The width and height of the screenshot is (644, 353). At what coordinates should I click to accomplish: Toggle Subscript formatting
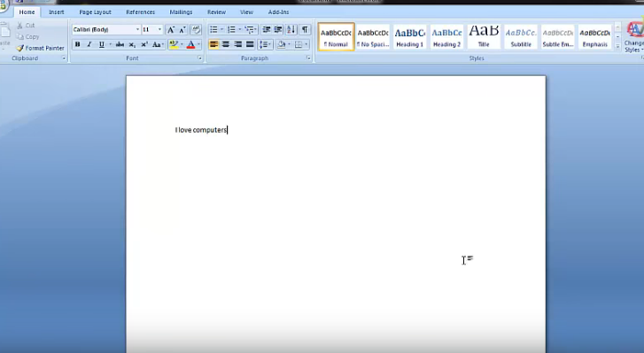tap(132, 44)
